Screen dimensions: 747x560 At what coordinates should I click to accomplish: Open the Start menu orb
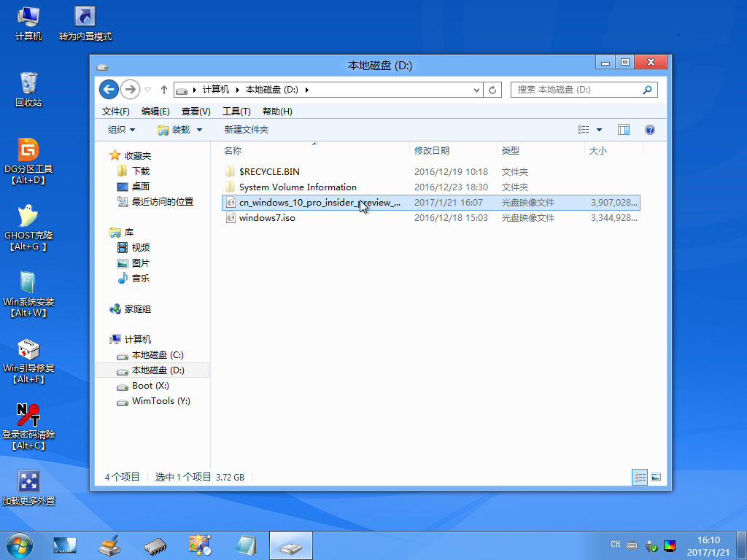coord(20,545)
